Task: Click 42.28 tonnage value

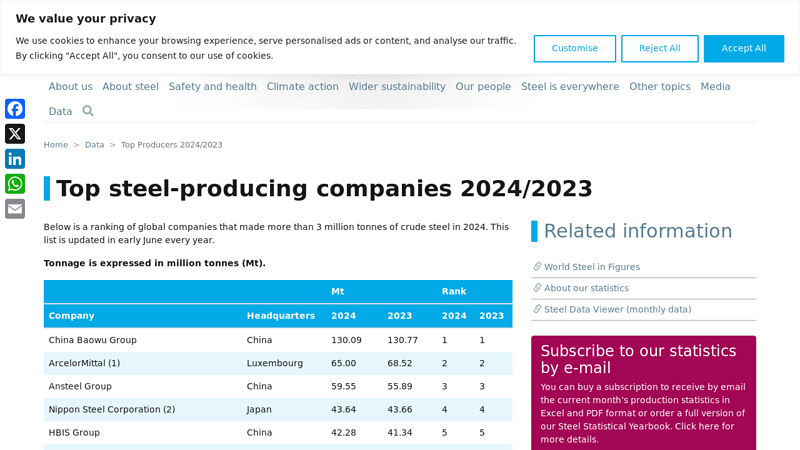Action: [x=343, y=433]
